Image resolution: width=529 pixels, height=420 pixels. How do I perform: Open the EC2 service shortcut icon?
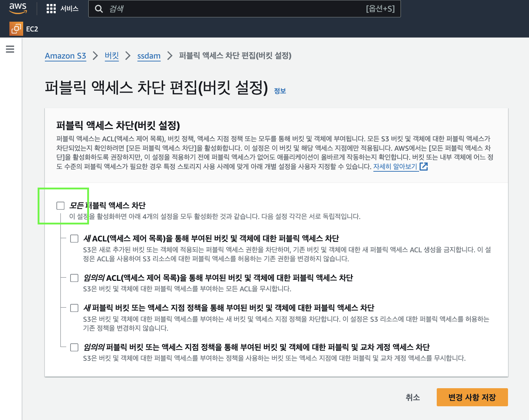[16, 29]
